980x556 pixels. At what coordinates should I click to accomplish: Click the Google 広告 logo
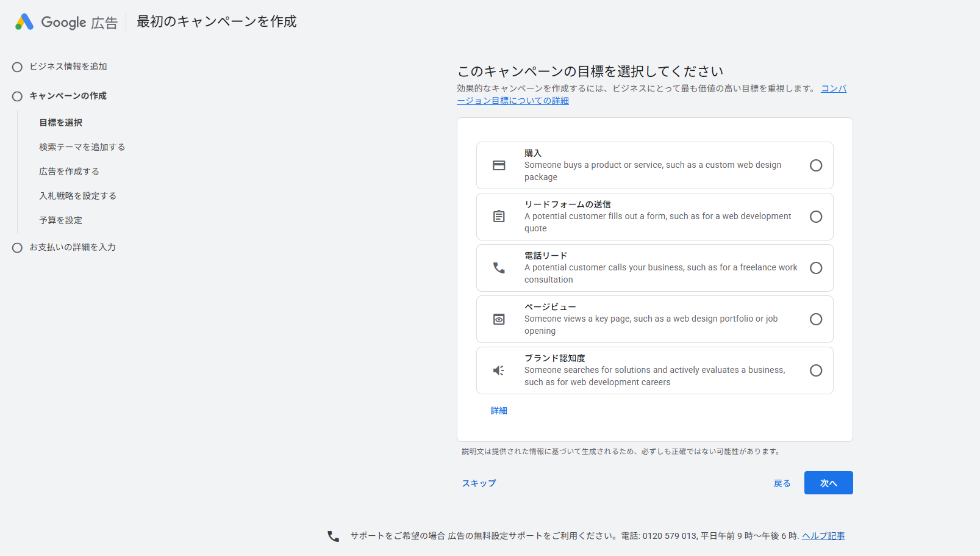point(65,21)
